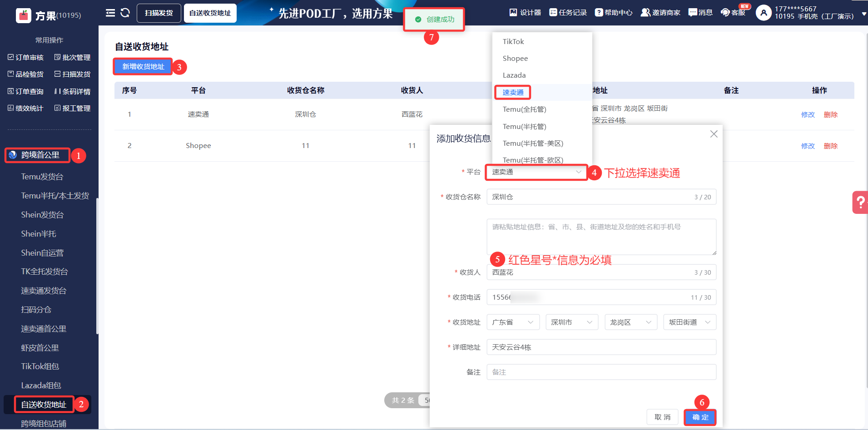Open the 报工管理 shortcut in sidebar
The height and width of the screenshot is (430, 868).
pyautogui.click(x=73, y=109)
